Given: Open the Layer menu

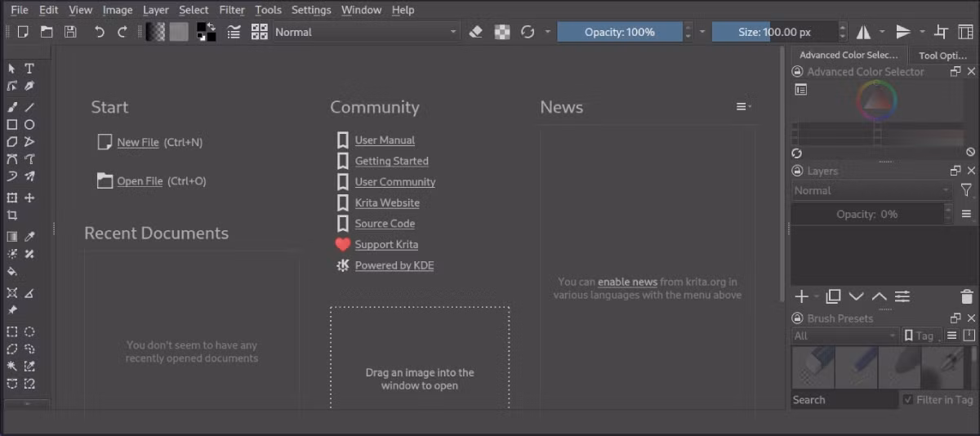Looking at the screenshot, I should click(155, 10).
